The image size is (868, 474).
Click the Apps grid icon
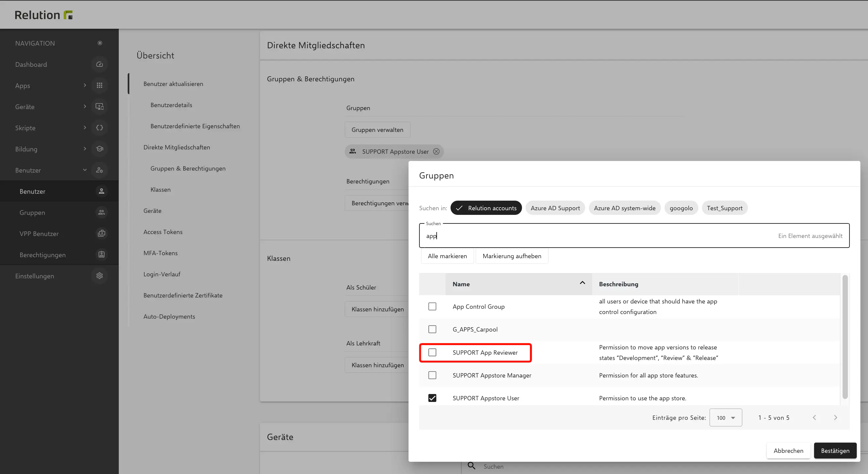[99, 86]
